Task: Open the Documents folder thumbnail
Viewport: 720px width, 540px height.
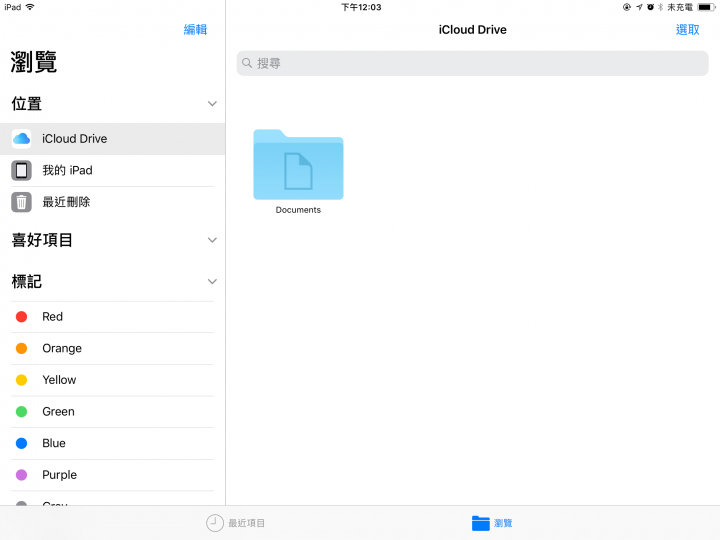Action: (x=298, y=164)
